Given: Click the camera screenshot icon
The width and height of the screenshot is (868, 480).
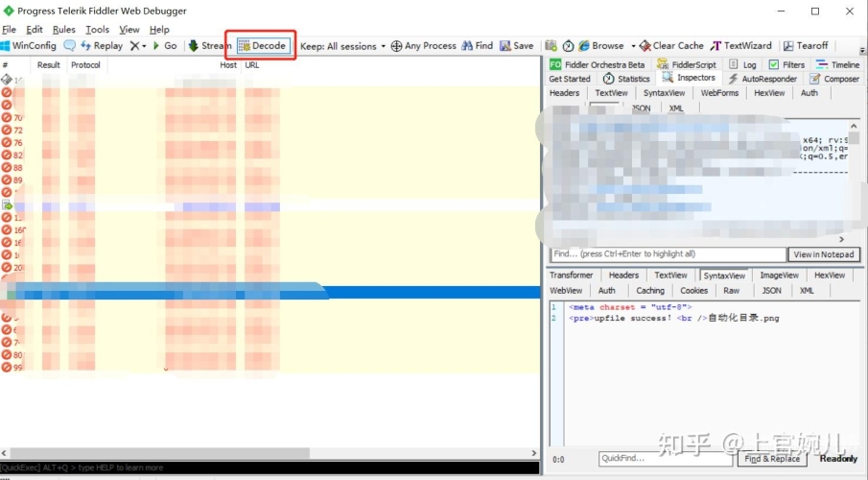Looking at the screenshot, I should pos(551,45).
